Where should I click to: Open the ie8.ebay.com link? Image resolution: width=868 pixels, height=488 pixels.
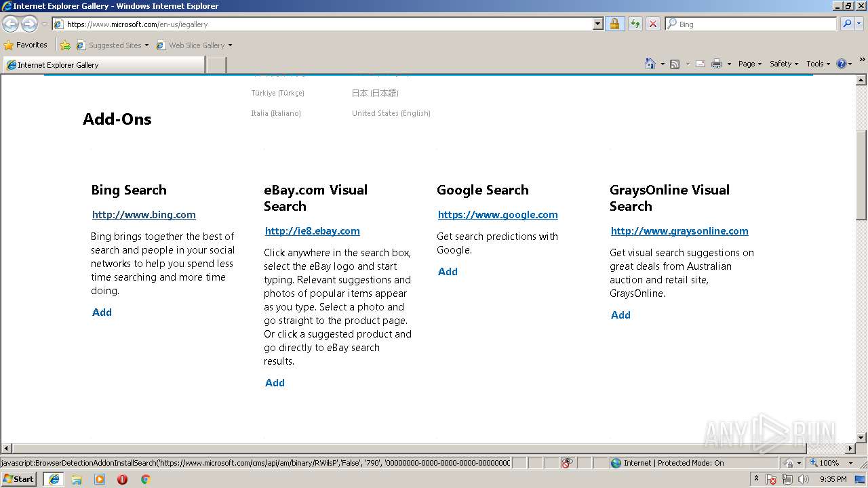tap(313, 231)
